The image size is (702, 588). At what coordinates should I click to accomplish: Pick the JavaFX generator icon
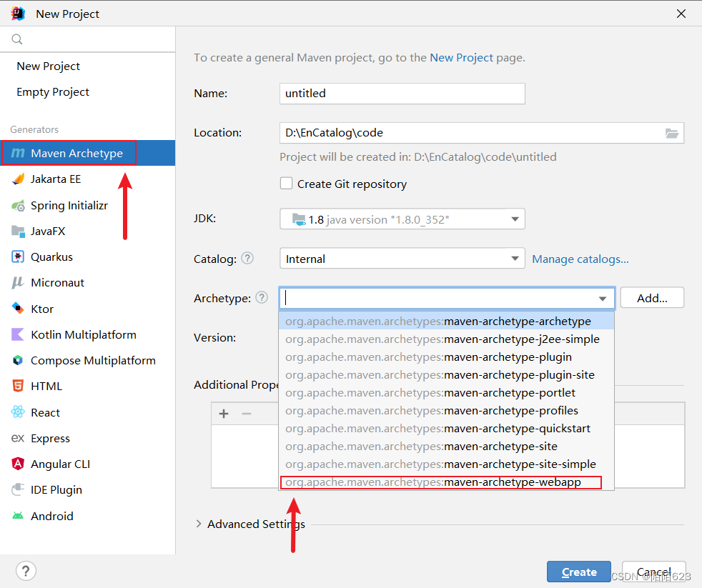click(x=18, y=231)
